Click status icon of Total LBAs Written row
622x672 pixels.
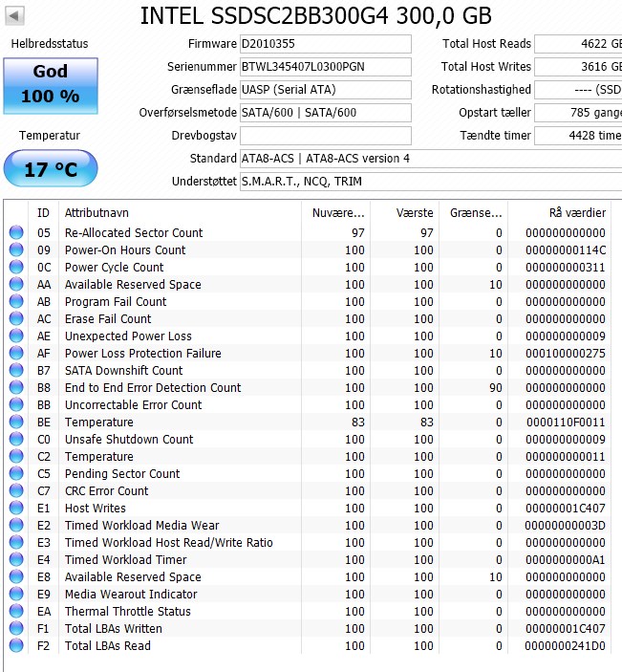pos(16,628)
